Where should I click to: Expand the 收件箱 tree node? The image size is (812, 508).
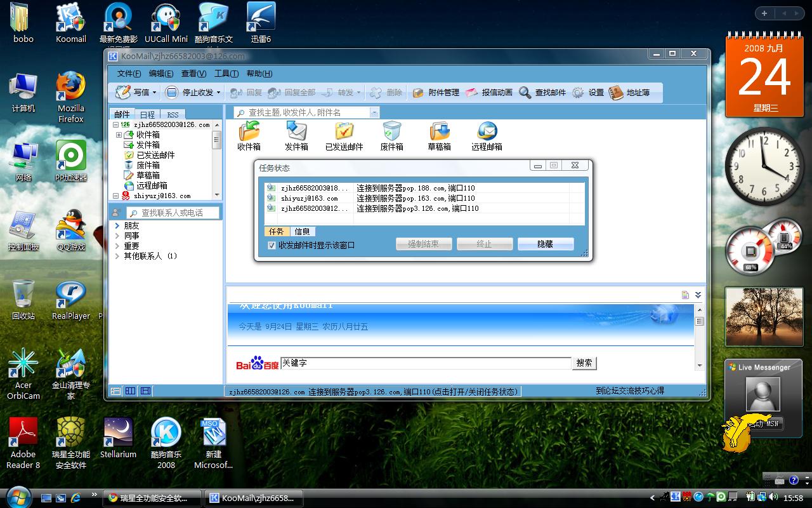point(119,135)
